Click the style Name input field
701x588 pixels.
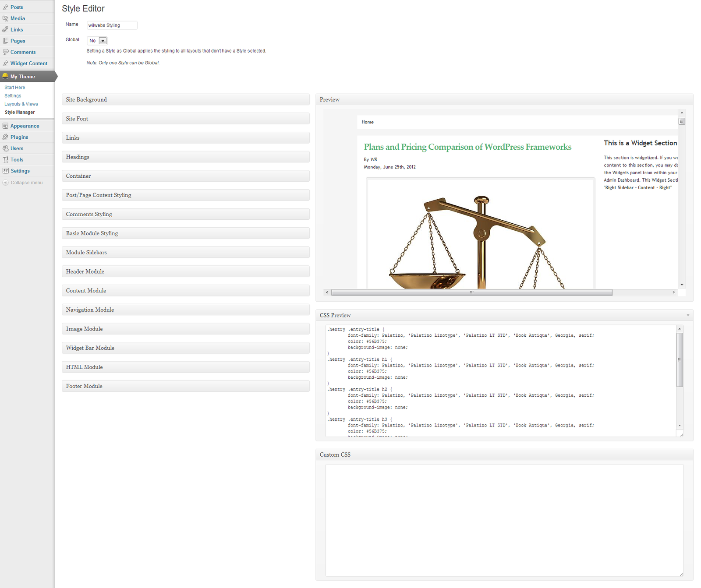point(112,25)
